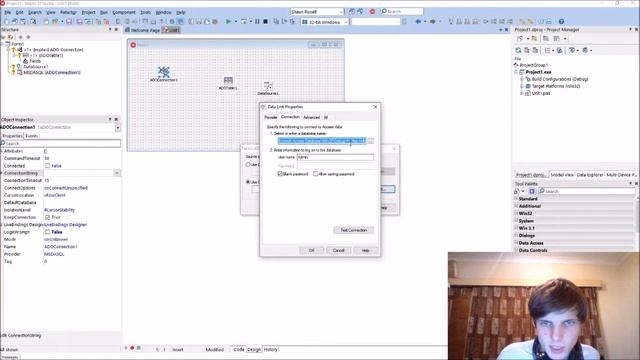This screenshot has height=360, width=640.
Task: Click Project1.exe icon in Project Manager
Action: click(522, 72)
